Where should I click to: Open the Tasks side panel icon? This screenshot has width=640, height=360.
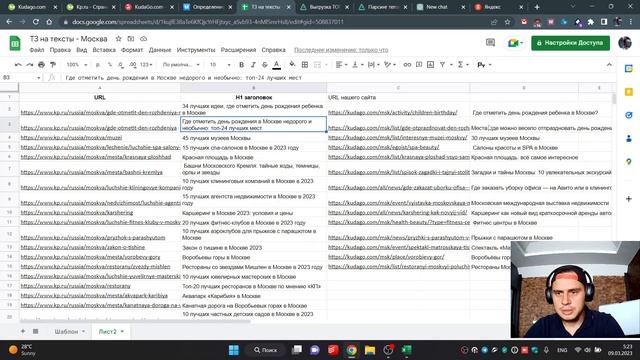629,115
